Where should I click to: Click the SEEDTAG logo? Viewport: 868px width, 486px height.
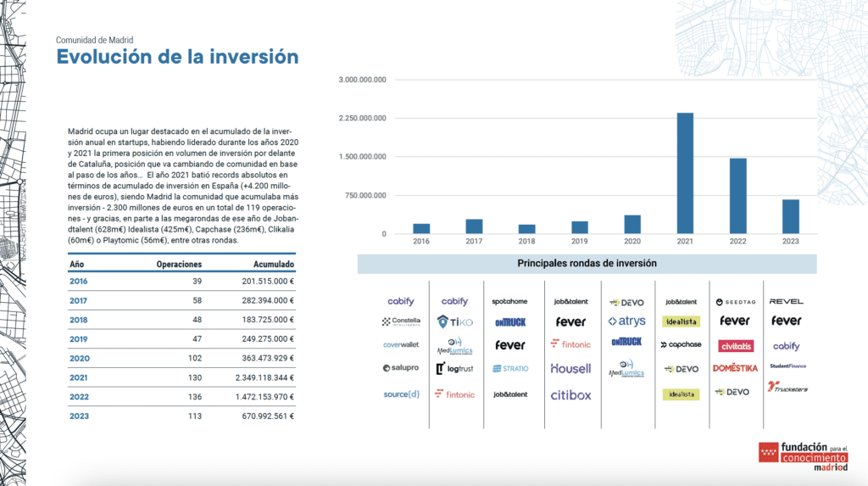pyautogui.click(x=736, y=302)
